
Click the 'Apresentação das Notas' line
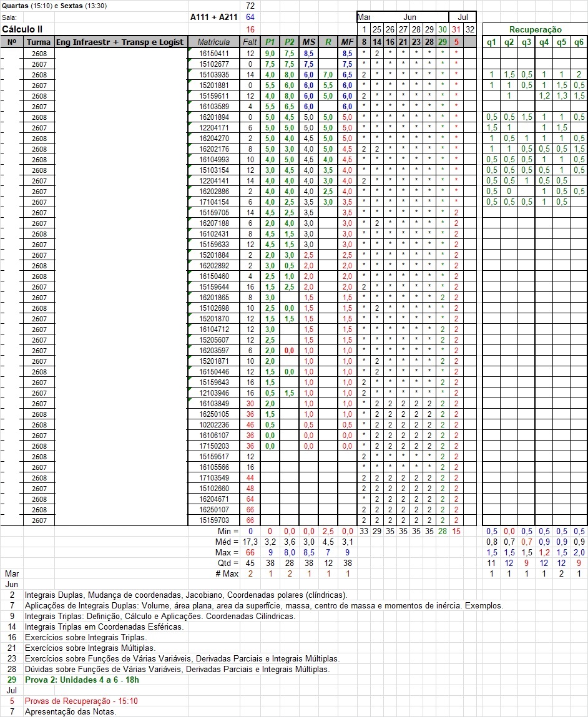coord(70,711)
